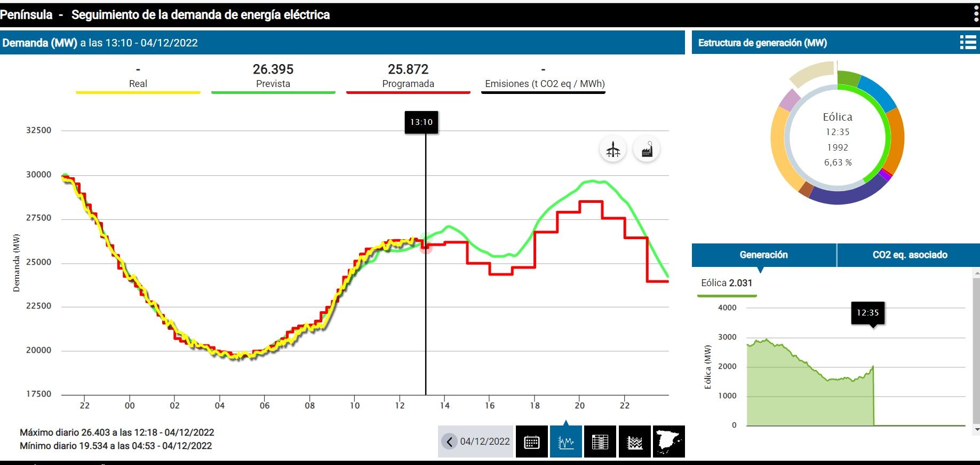The height and width of the screenshot is (465, 980).
Task: Click the Spain map icon
Action: [x=668, y=442]
